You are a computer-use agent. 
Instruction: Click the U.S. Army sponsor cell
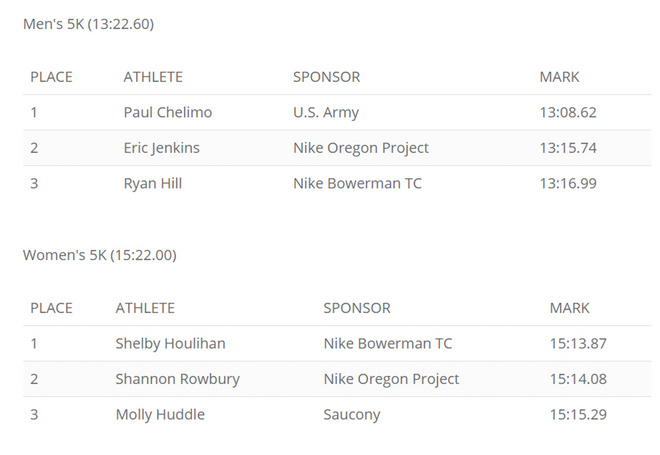pos(326,113)
